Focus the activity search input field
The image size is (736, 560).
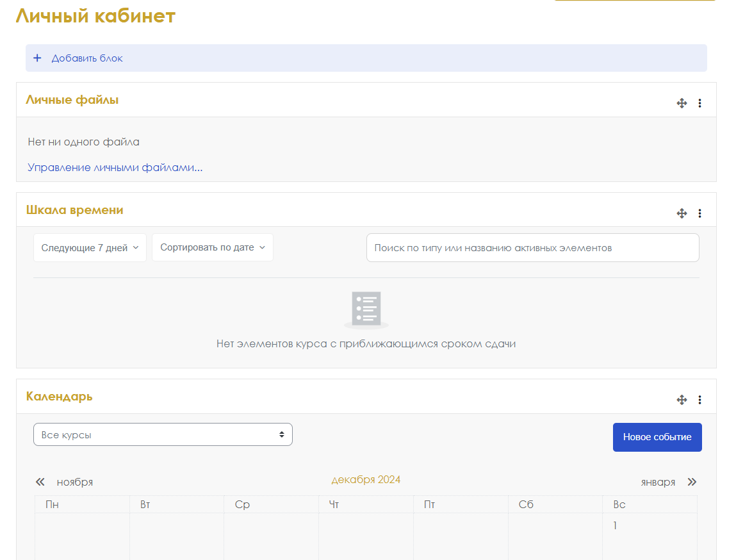pyautogui.click(x=532, y=248)
